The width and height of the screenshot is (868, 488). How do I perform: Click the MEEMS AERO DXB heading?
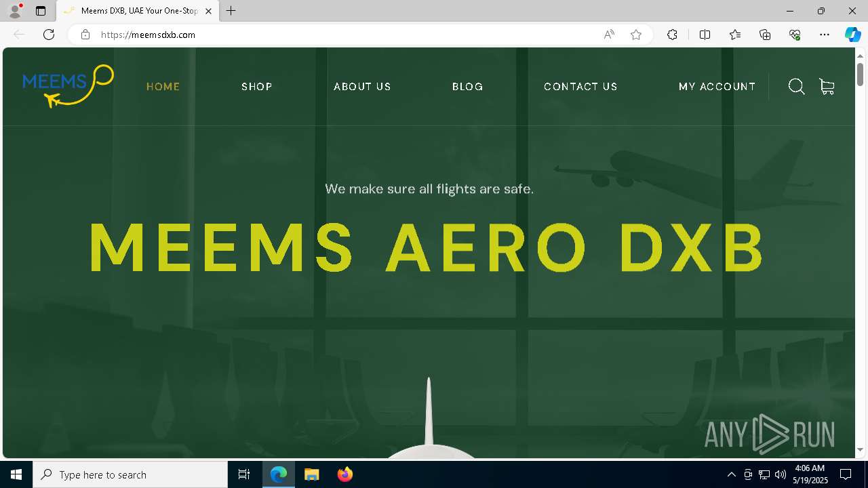tap(427, 247)
